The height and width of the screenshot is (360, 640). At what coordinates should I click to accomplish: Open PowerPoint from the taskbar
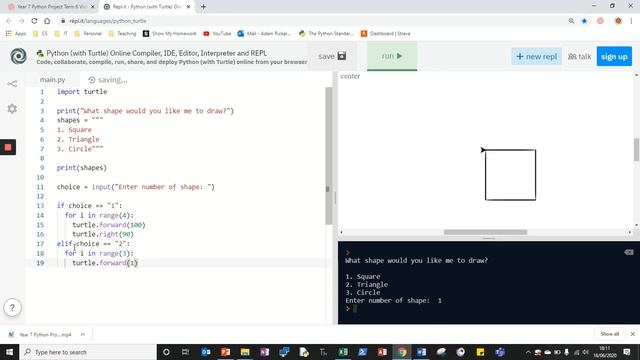225,352
